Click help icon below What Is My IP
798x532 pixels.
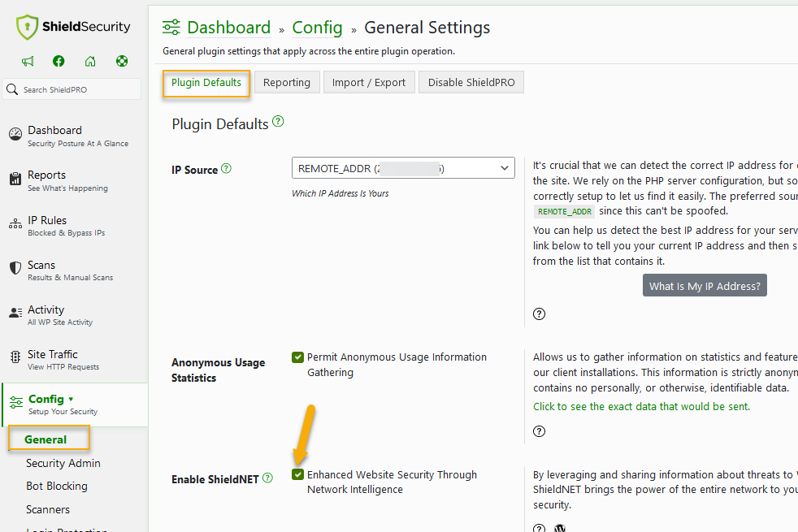pos(539,314)
